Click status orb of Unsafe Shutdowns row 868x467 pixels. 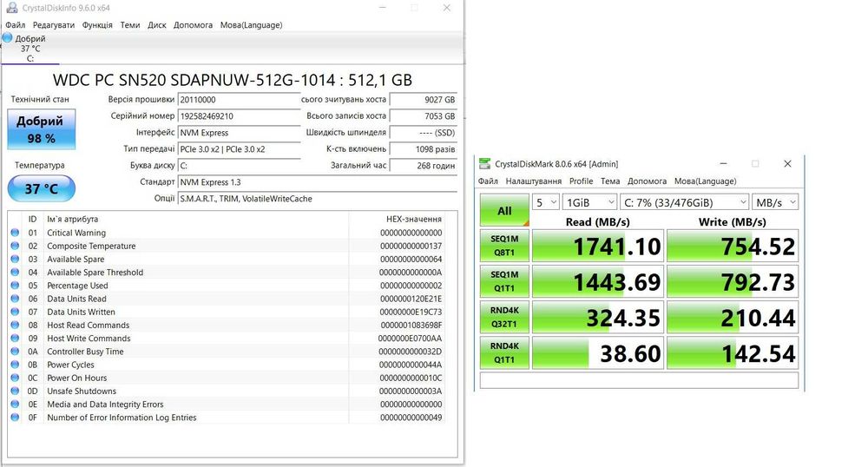[15, 391]
